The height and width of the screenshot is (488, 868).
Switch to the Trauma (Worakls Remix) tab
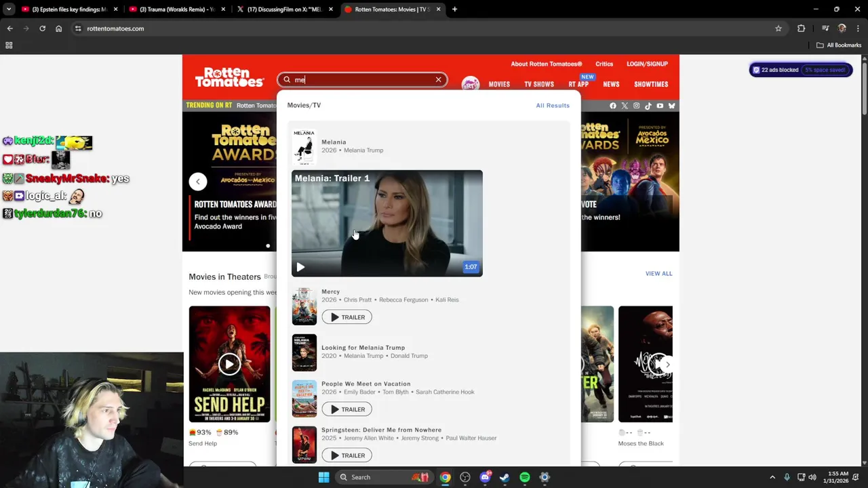click(178, 9)
